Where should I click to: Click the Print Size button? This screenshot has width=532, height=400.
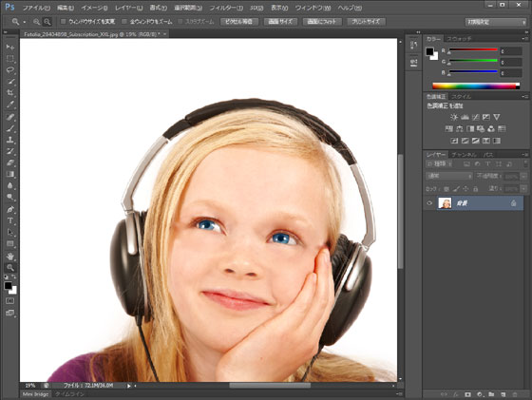366,22
